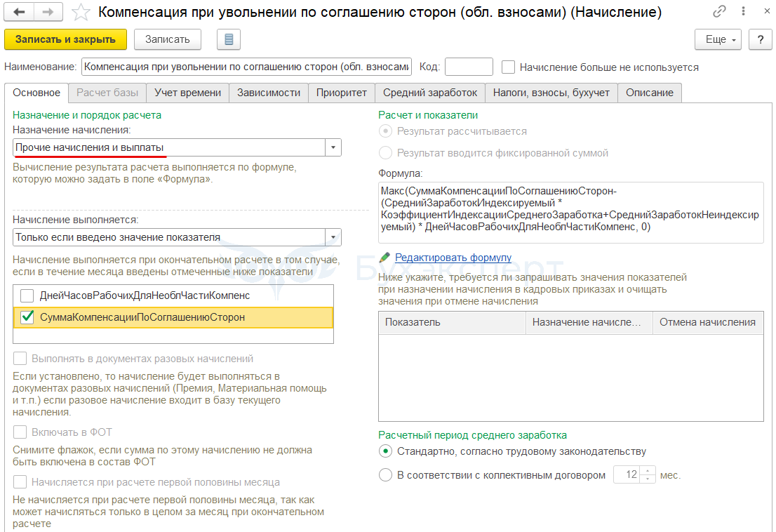
Task: Click Записать и закрыть button
Action: (x=65, y=39)
